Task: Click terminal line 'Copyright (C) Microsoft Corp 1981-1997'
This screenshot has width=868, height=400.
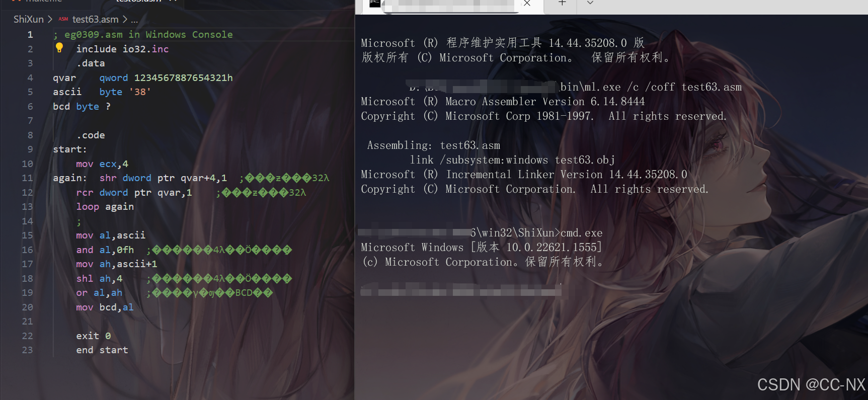Action: click(477, 116)
